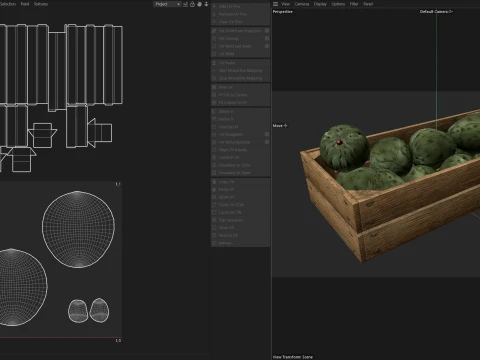The image size is (480, 360).
Task: Select the small textured UV island pair
Action: point(89,310)
